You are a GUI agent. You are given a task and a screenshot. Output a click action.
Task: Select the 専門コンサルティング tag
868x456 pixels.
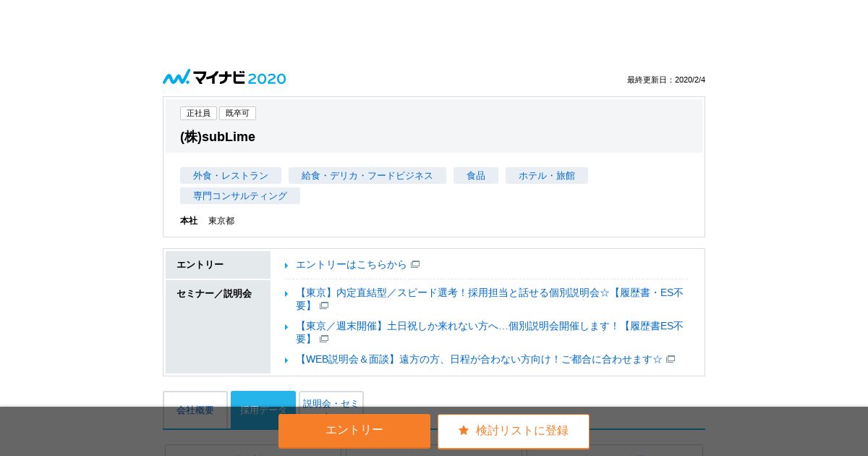[240, 195]
